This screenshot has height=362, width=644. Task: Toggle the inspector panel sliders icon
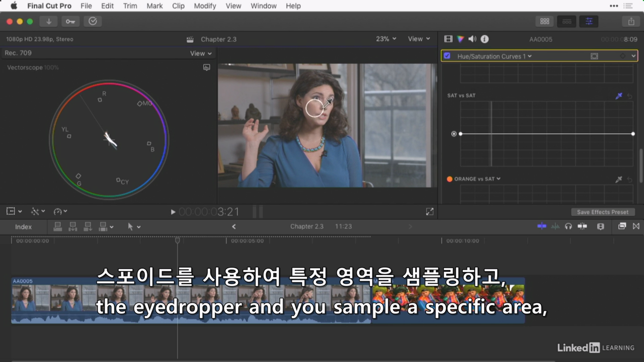coord(589,21)
